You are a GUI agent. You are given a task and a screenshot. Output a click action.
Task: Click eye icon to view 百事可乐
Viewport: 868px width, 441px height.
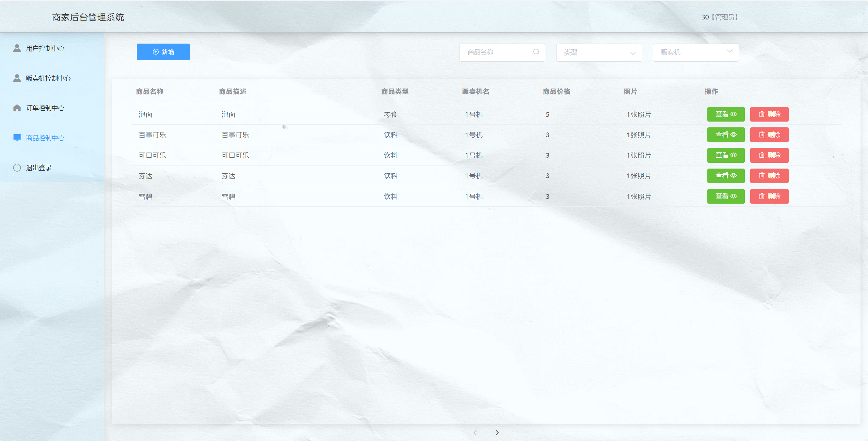(x=734, y=135)
